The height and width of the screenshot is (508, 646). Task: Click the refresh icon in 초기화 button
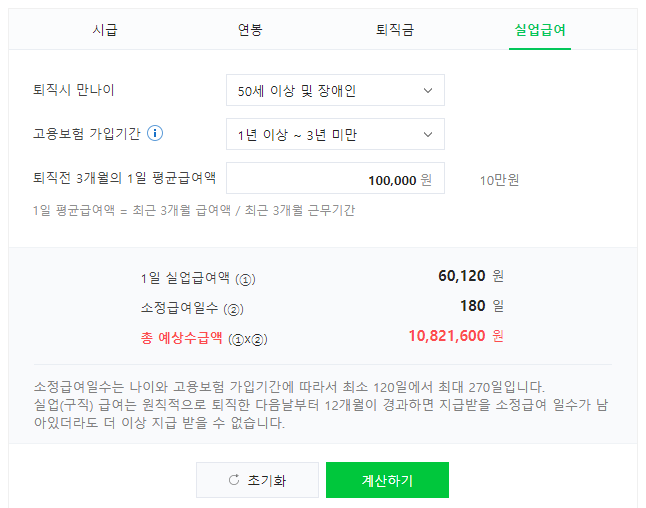pos(234,480)
